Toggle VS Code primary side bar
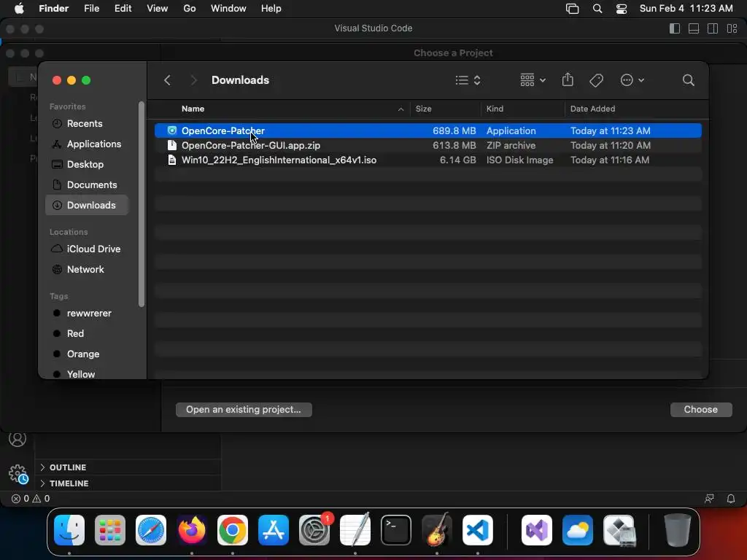The height and width of the screenshot is (560, 747). tap(675, 28)
